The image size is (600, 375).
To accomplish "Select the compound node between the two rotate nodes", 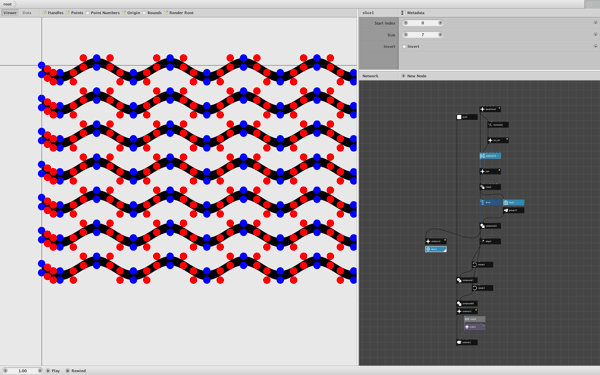I will point(467,280).
